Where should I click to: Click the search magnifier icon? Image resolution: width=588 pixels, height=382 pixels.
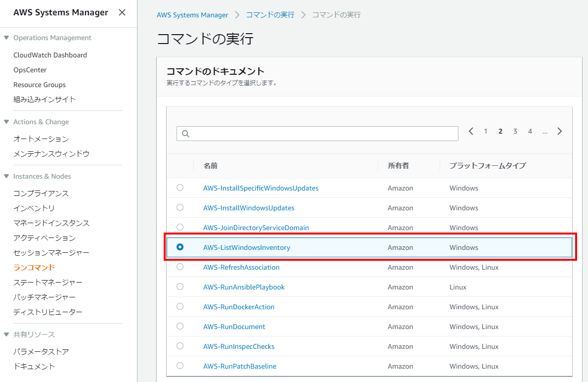(x=185, y=133)
